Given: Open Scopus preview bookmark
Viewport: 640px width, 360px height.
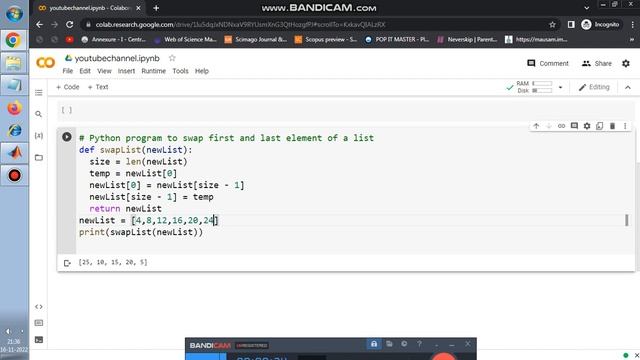Looking at the screenshot, I should pyautogui.click(x=326, y=40).
